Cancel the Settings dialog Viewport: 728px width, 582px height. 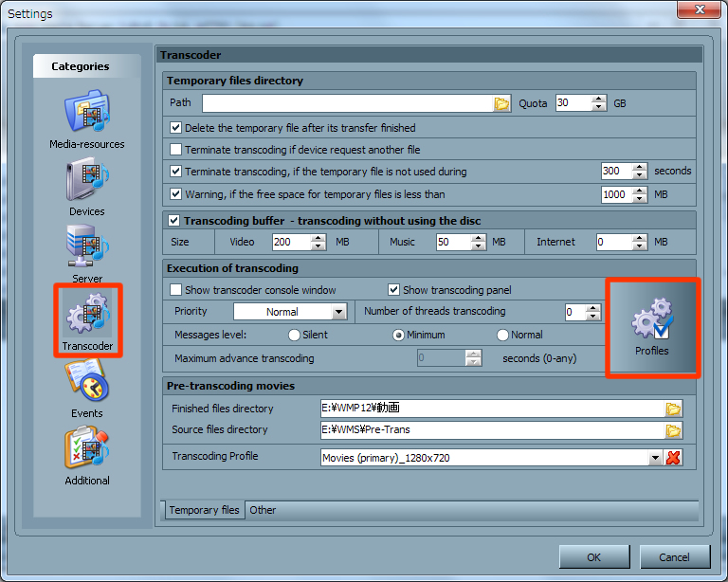(675, 557)
